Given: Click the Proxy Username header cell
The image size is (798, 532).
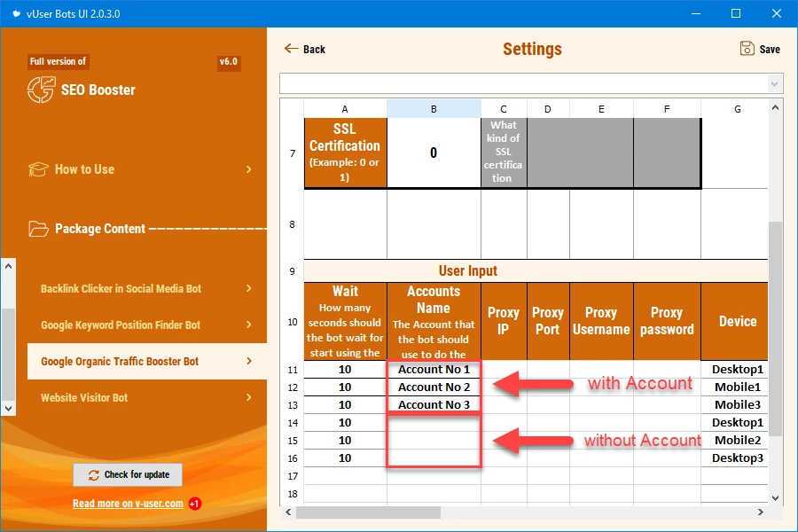Looking at the screenshot, I should (x=601, y=321).
